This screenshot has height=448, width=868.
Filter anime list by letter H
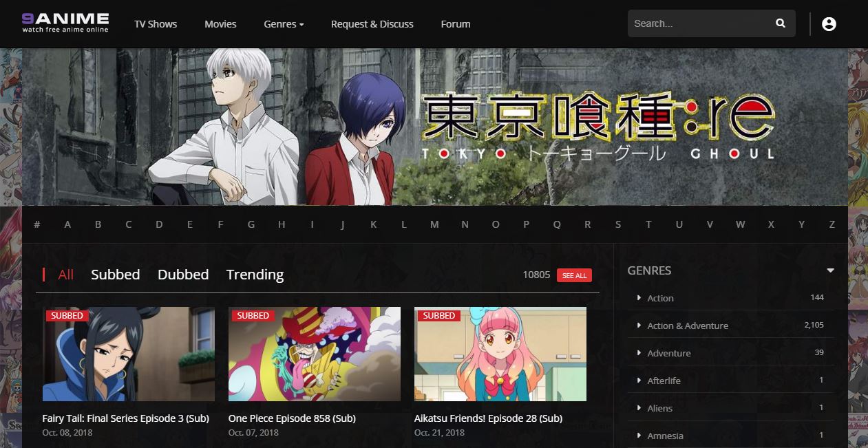coord(282,224)
